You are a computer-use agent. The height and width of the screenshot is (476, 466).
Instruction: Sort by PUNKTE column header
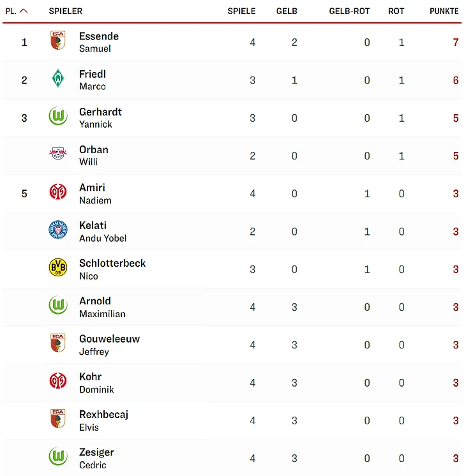click(x=444, y=11)
